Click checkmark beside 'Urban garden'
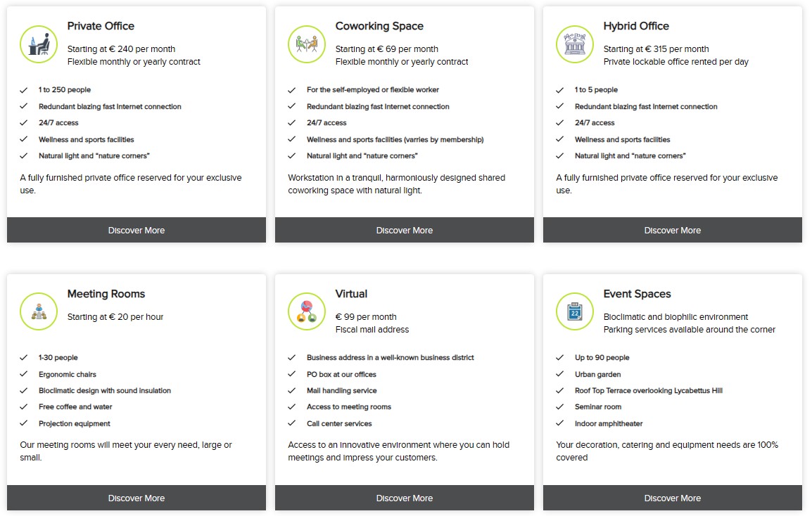The height and width of the screenshot is (516, 812). (560, 374)
